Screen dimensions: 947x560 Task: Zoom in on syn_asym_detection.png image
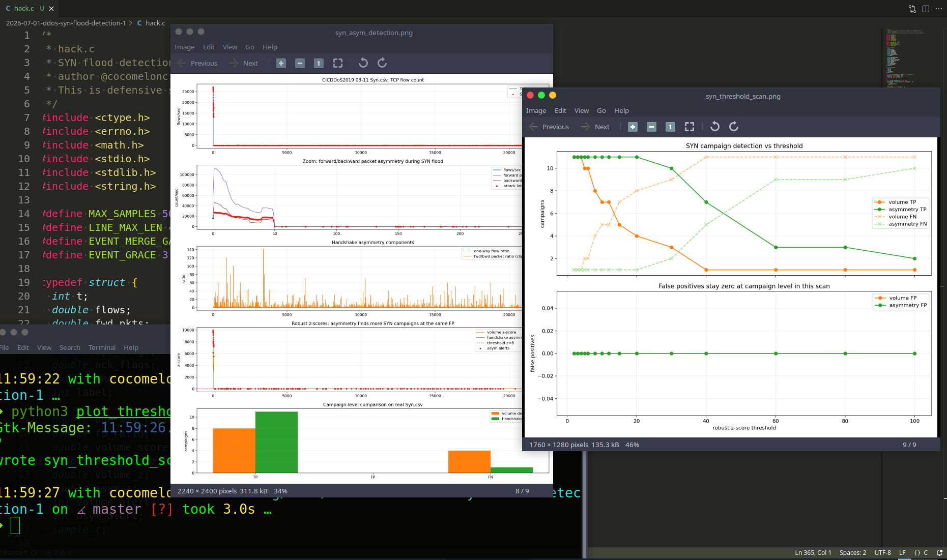click(x=281, y=63)
